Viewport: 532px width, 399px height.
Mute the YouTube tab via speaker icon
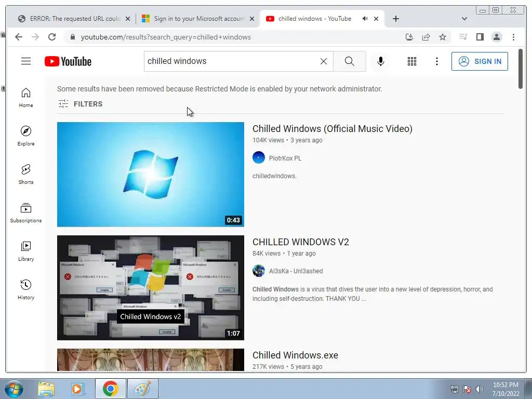[365, 19]
